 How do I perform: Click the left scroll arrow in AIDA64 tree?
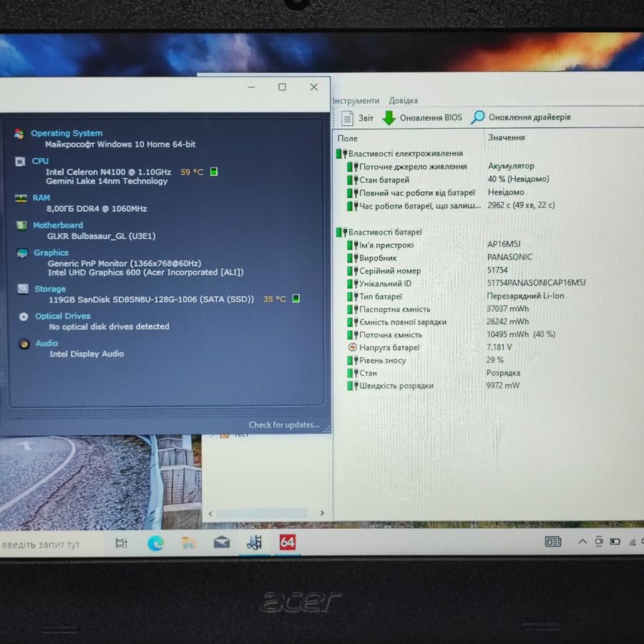tap(210, 513)
